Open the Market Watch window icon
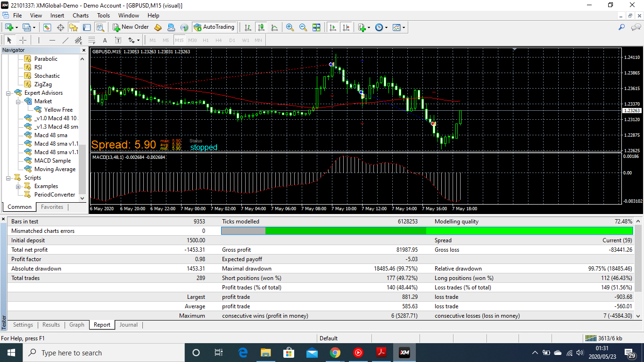Viewport: 644px width, 362px height. tap(47, 27)
